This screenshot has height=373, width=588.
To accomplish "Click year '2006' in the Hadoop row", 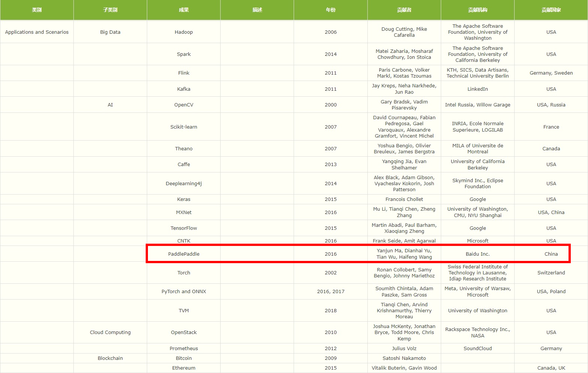I will (331, 32).
